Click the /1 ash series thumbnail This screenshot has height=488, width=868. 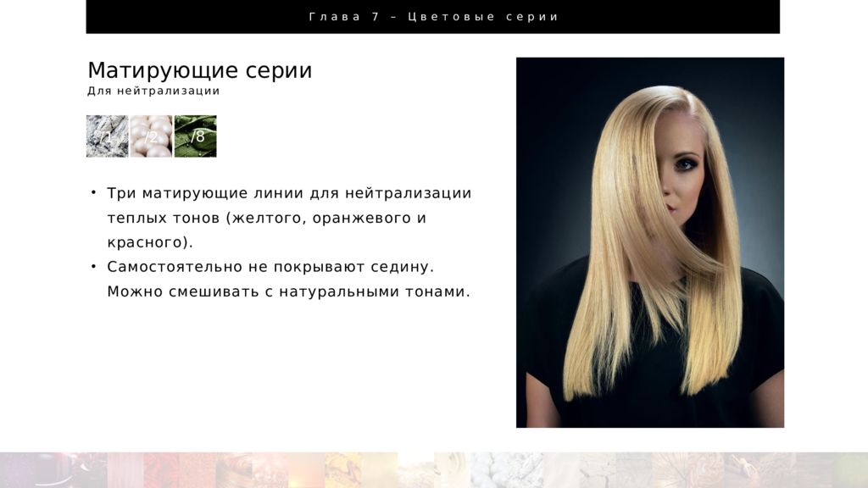[x=108, y=136]
